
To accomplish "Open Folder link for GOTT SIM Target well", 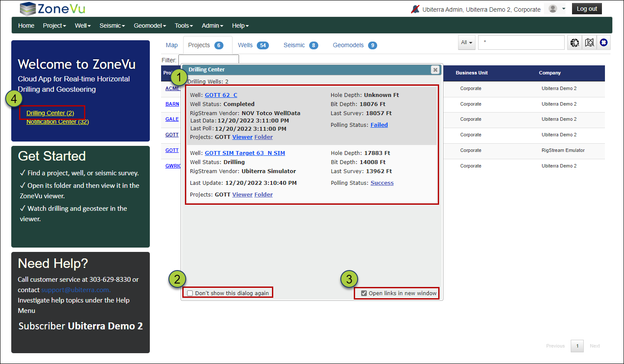I will click(x=264, y=195).
